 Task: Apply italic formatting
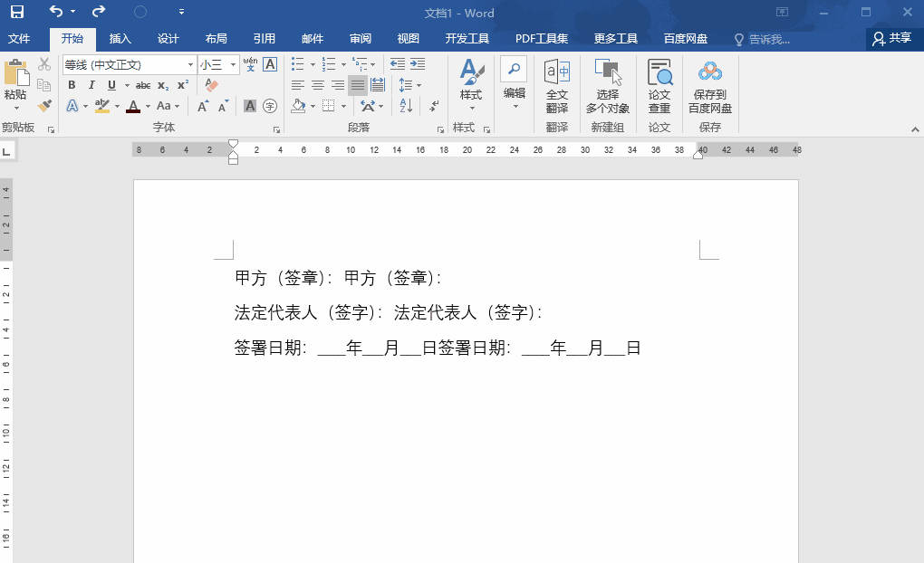coord(91,84)
